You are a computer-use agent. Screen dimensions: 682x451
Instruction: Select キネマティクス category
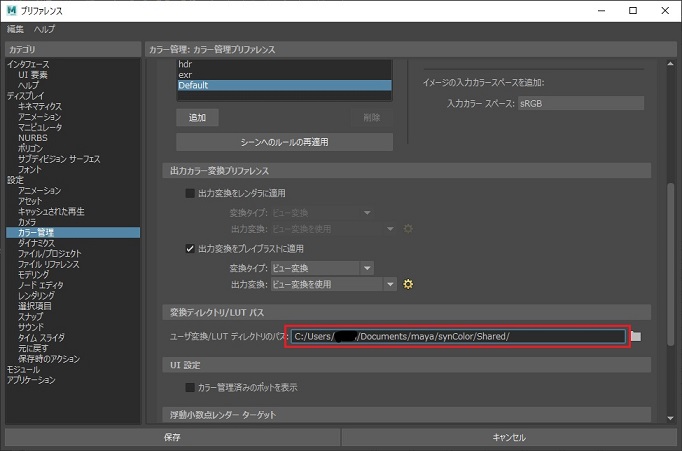coord(40,106)
